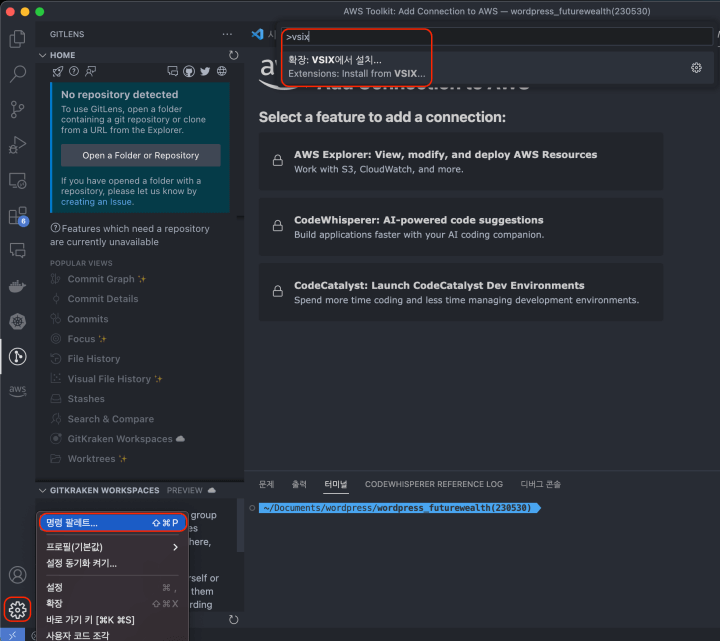Open 바로 가기 키 menu entry
The image size is (720, 641).
112,620
